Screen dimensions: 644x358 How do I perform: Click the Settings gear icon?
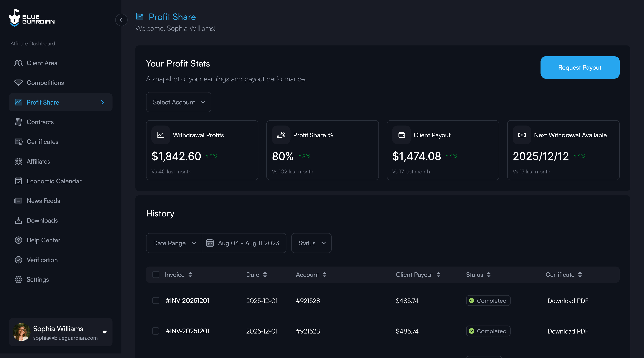pos(18,279)
